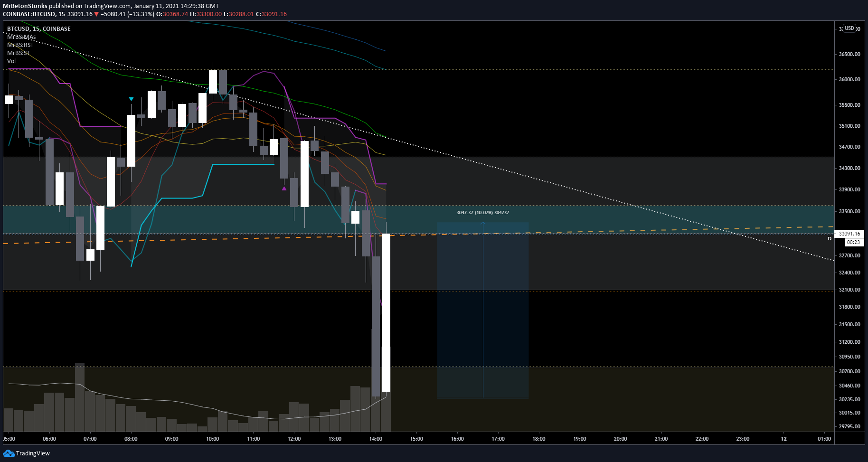Click the BTCUSD, 15, COINBASE legend title
The width and height of the screenshot is (868, 462).
click(x=39, y=29)
